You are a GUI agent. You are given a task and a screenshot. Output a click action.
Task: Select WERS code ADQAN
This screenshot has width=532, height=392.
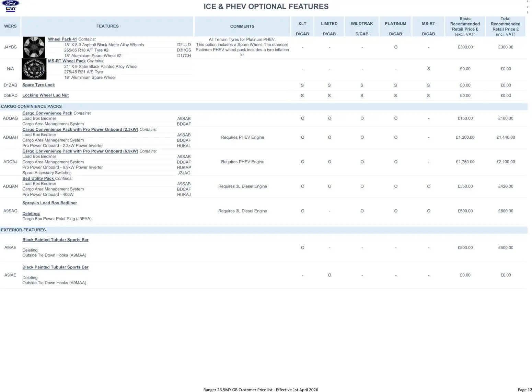click(x=10, y=186)
